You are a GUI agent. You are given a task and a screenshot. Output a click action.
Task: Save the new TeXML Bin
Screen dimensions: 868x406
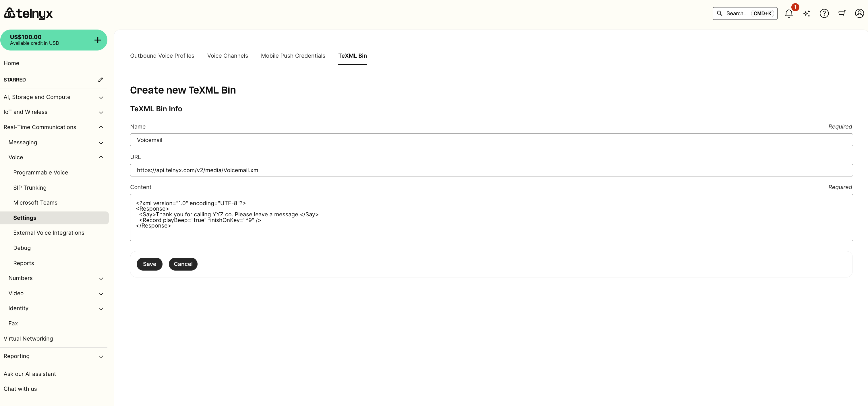pos(149,264)
